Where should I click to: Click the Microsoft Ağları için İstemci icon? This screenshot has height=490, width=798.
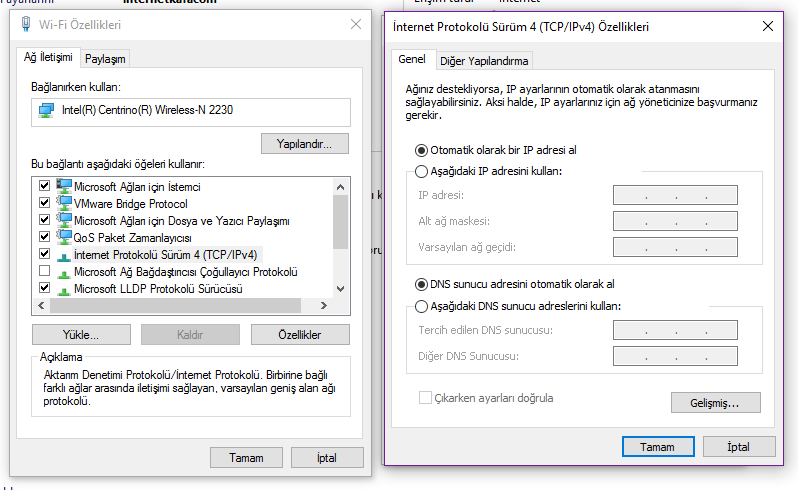point(64,186)
